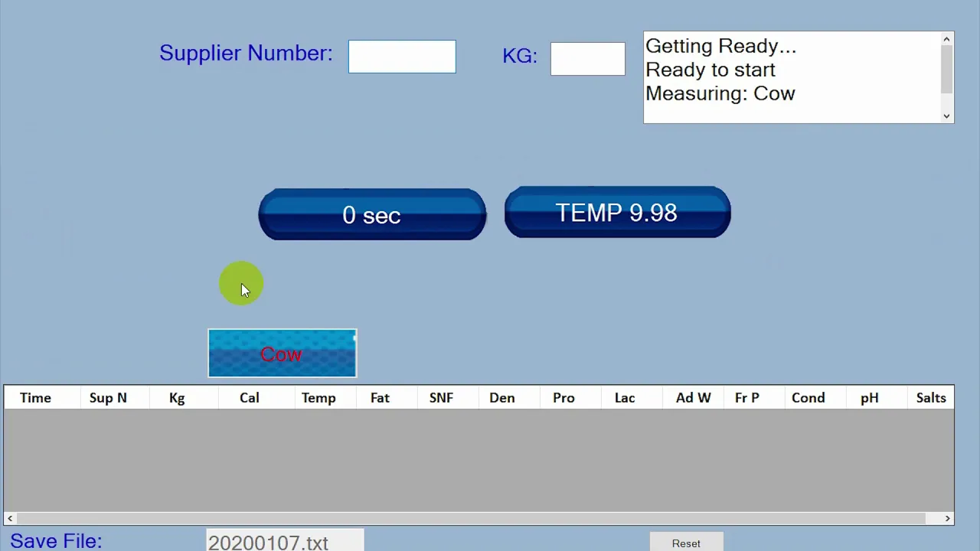Click the table's horizontal scrollbar thumb
Image resolution: width=980 pixels, height=551 pixels.
(471, 518)
